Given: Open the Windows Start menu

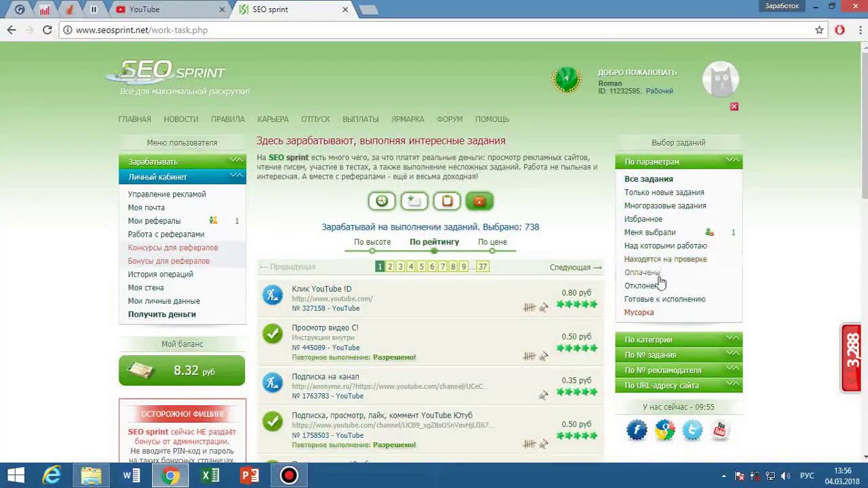Looking at the screenshot, I should [16, 475].
